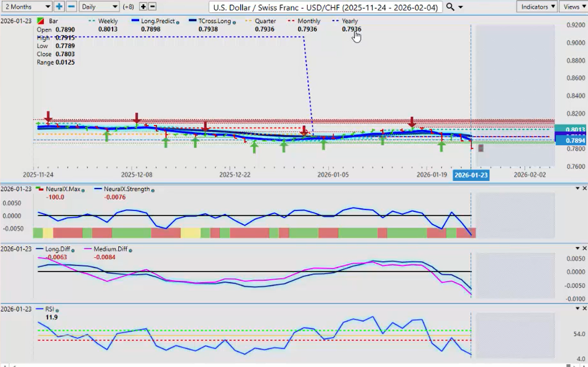Image resolution: width=588 pixels, height=367 pixels.
Task: Click the Bar color swatch in legend
Action: coord(40,21)
